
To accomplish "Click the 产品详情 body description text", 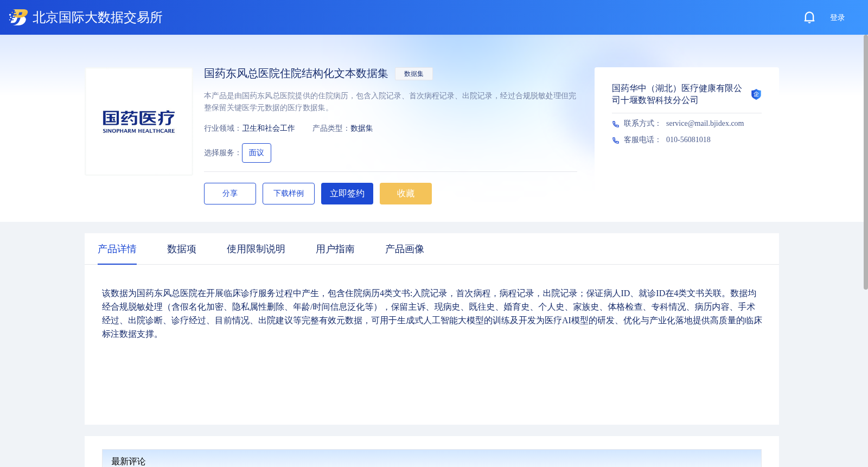I will coord(432,314).
